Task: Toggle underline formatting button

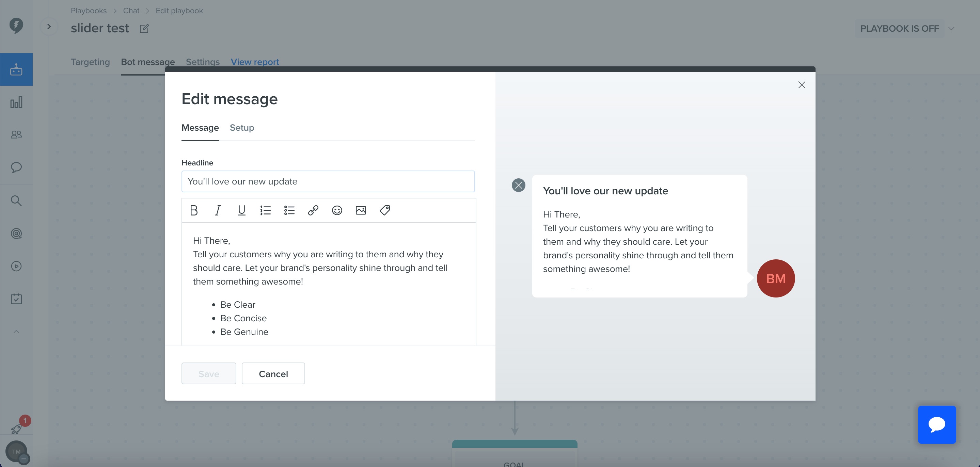Action: point(241,210)
